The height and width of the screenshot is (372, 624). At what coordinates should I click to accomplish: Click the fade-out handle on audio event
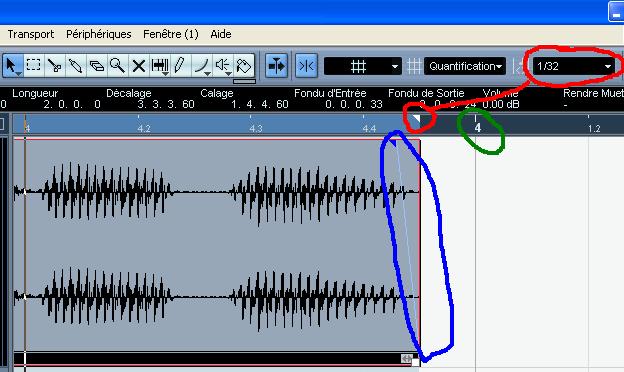point(392,142)
